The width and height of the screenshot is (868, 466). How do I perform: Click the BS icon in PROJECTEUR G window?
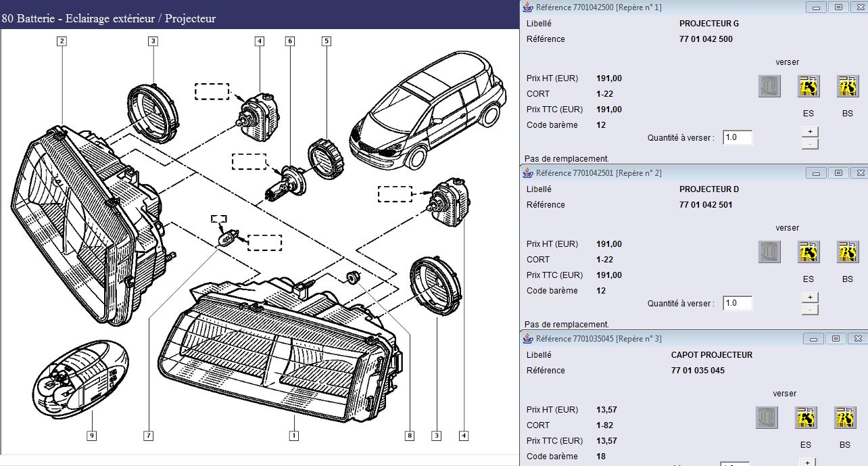[x=848, y=86]
